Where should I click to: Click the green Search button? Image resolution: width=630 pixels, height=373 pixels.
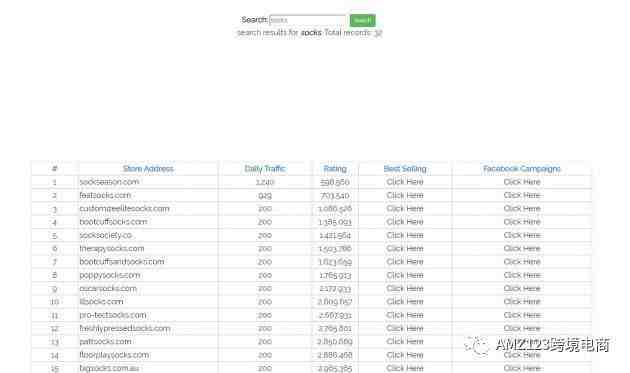click(x=362, y=20)
